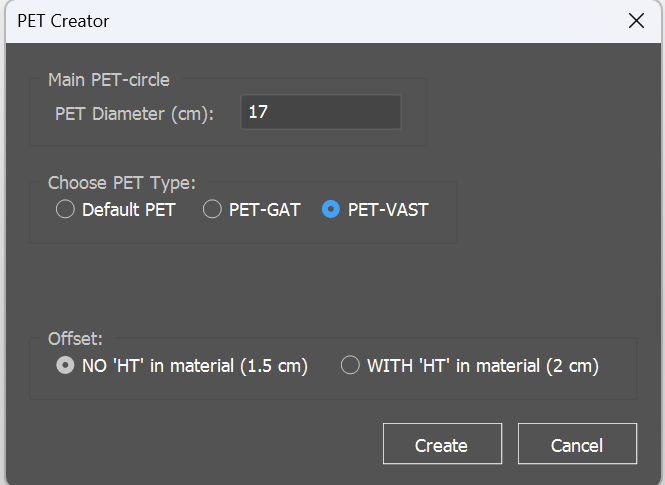Close the PET Creator dialog with X
The width and height of the screenshot is (665, 485).
pyautogui.click(x=636, y=21)
